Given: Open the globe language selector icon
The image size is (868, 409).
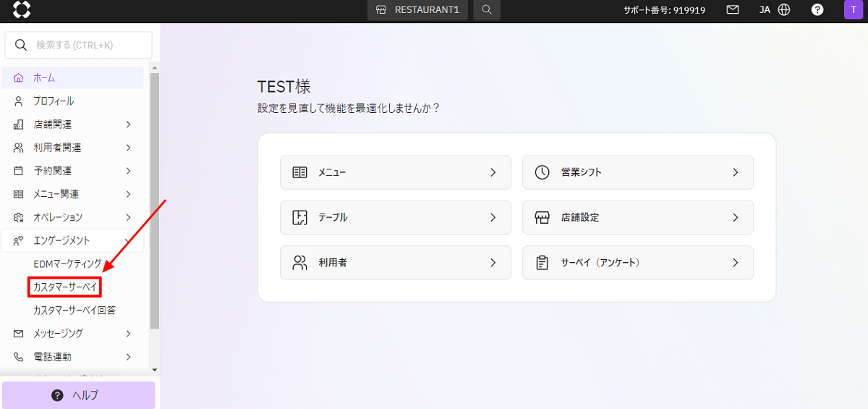Looking at the screenshot, I should pyautogui.click(x=783, y=10).
